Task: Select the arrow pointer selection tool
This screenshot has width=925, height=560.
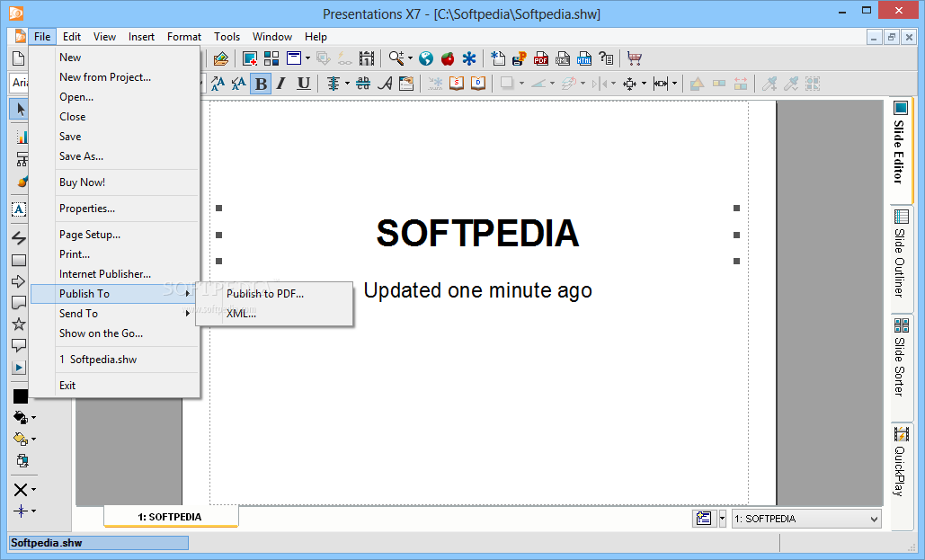Action: 20,109
